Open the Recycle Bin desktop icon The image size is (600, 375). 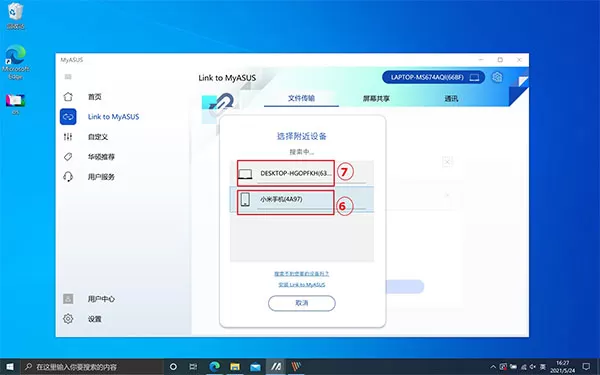pos(15,15)
